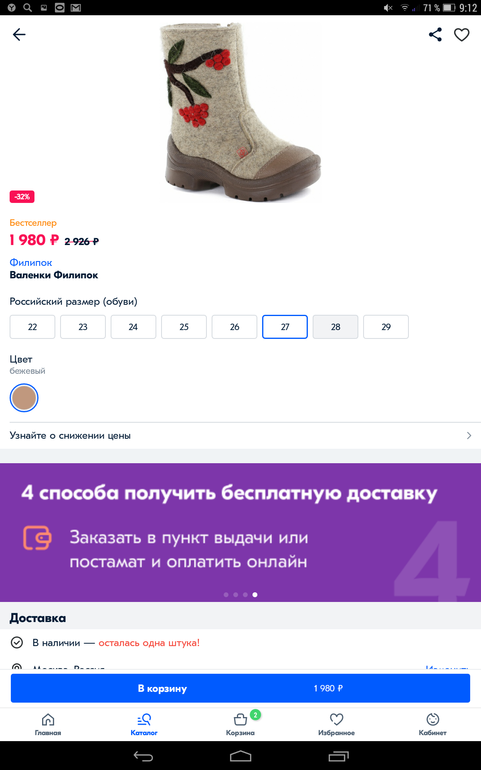Screen dimensions: 481x770
Task: Tap the back arrow icon
Action: click(19, 34)
